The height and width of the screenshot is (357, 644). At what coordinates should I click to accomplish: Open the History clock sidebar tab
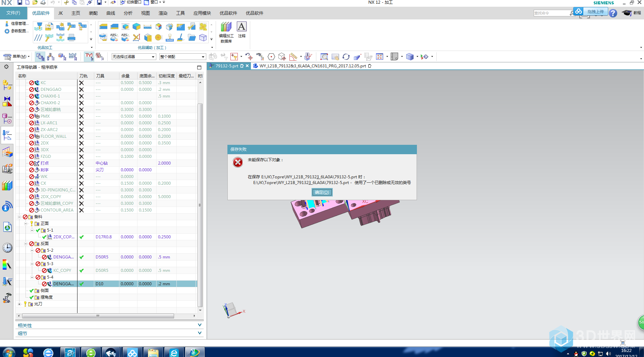pos(7,248)
